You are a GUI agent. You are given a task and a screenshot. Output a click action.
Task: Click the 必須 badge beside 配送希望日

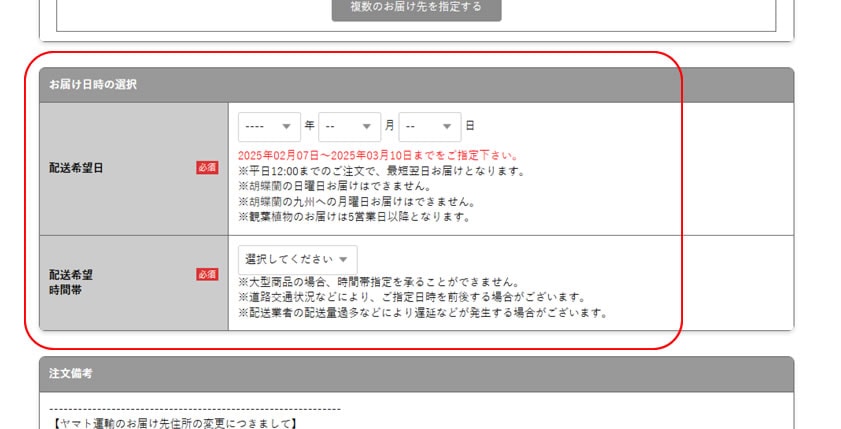(x=207, y=168)
